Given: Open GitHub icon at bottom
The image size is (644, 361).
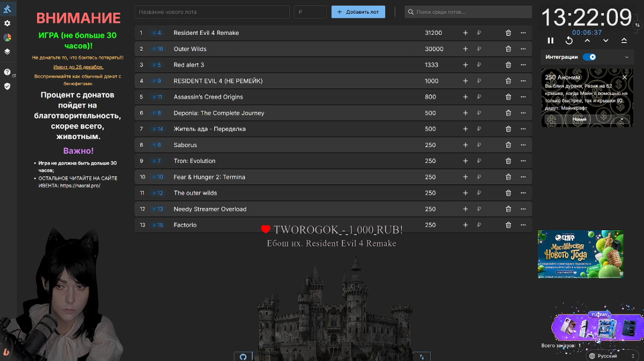Looking at the screenshot, I should click(243, 357).
